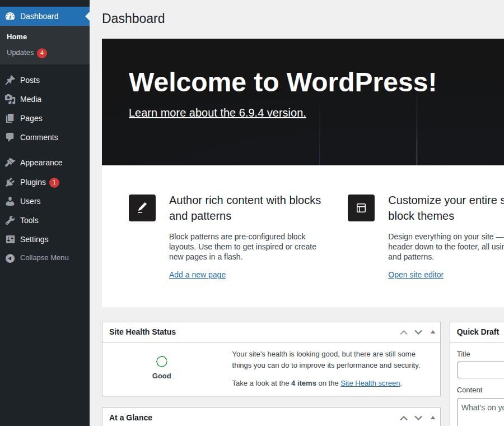
Task: Click the bold '4 items' text
Action: point(304,383)
